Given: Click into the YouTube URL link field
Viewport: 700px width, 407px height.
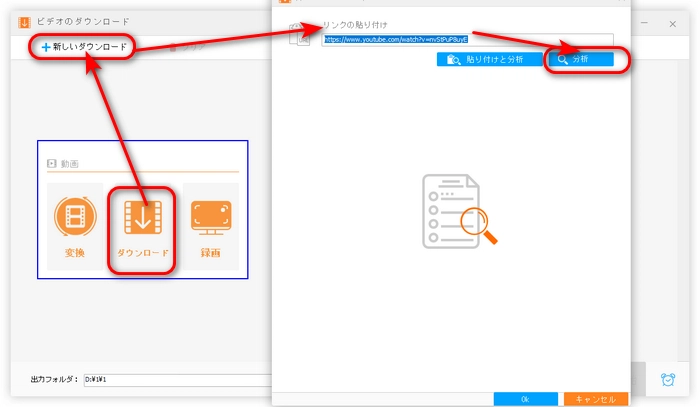Looking at the screenshot, I should 467,40.
